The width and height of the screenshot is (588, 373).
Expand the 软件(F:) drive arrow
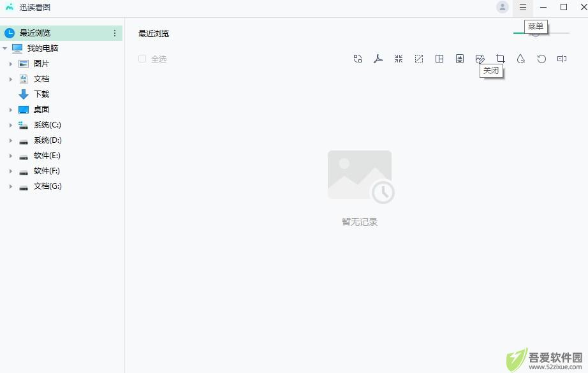pyautogui.click(x=11, y=172)
